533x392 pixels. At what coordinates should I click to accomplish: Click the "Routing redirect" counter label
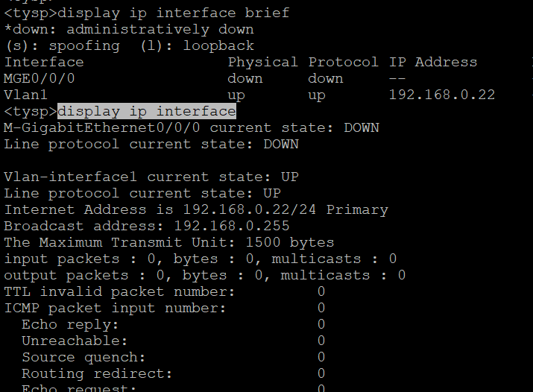tap(97, 374)
